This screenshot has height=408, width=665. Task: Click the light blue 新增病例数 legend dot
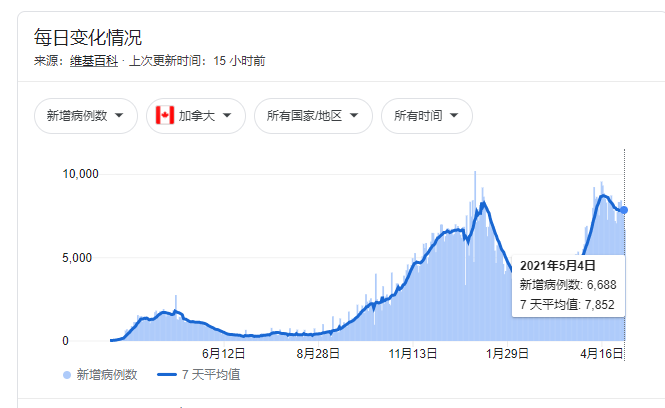click(67, 376)
